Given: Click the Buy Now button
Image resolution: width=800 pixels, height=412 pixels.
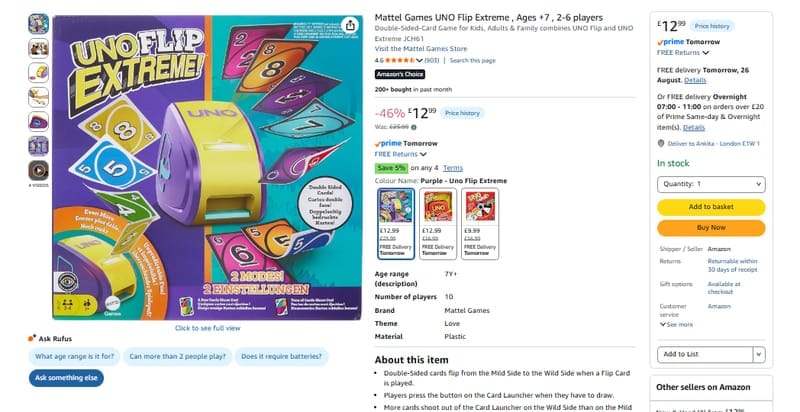Looking at the screenshot, I should tap(711, 228).
